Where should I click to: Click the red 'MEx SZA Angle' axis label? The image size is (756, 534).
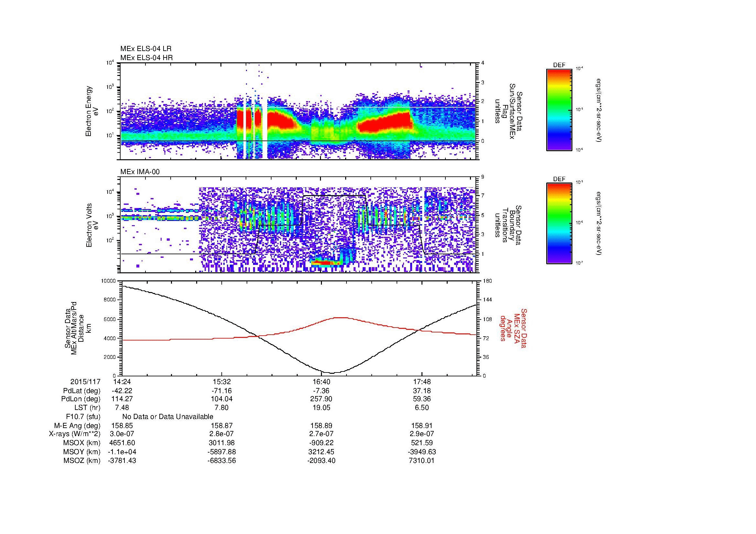tap(513, 328)
